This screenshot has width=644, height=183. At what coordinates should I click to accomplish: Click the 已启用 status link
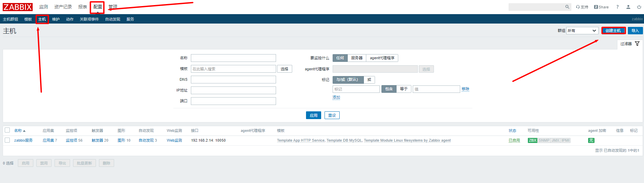pyautogui.click(x=514, y=140)
